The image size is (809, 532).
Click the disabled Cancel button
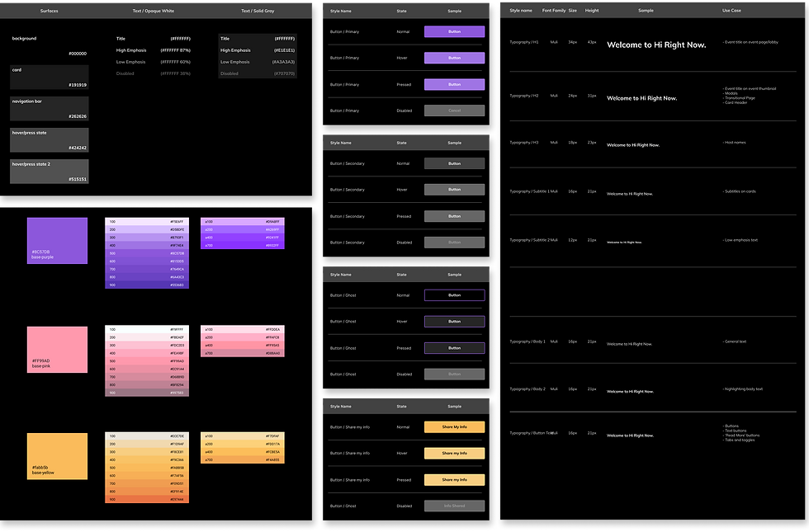(x=454, y=111)
